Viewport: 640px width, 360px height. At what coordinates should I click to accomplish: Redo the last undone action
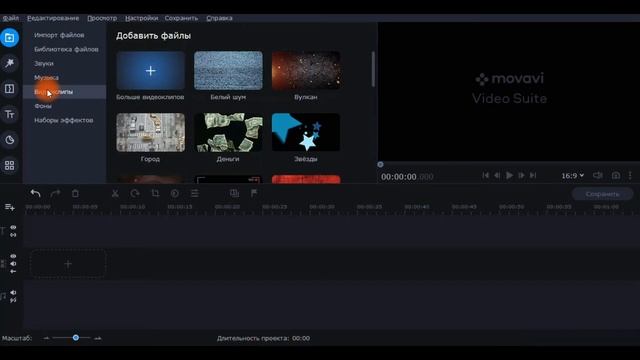[55, 193]
